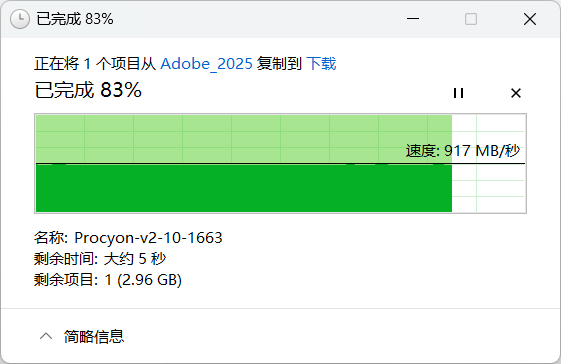Pause the file copy operation
This screenshot has width=561, height=364.
458,93
